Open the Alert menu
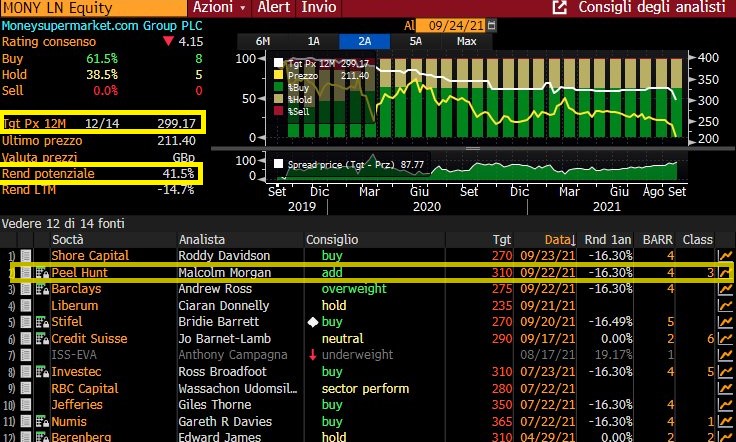Viewport: 736px width, 442px height. point(274,8)
